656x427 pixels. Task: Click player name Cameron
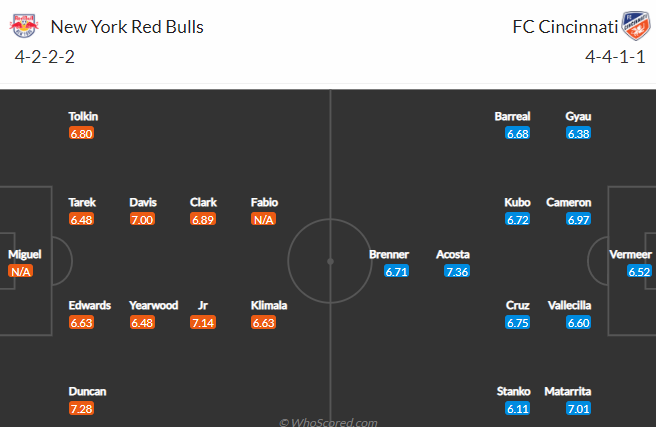click(569, 202)
